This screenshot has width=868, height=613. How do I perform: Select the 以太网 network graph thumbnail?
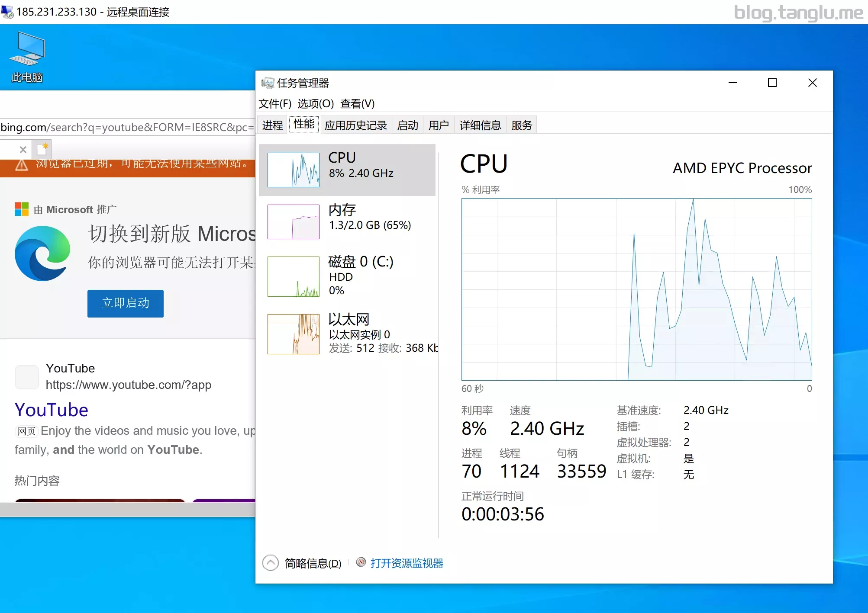click(294, 334)
